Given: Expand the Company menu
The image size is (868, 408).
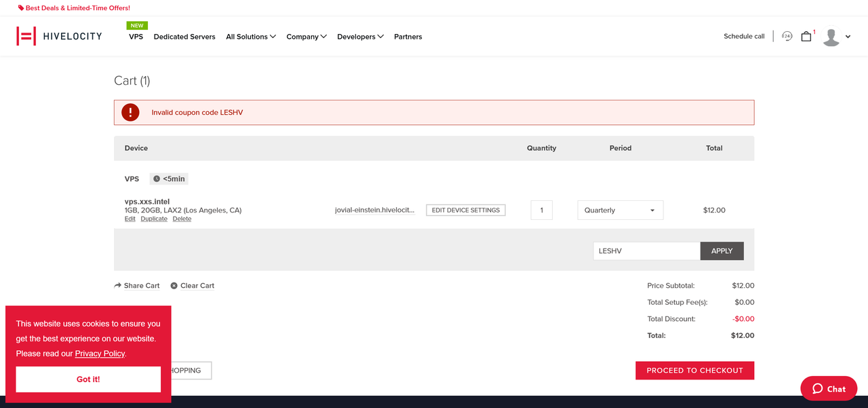Looking at the screenshot, I should (x=307, y=37).
